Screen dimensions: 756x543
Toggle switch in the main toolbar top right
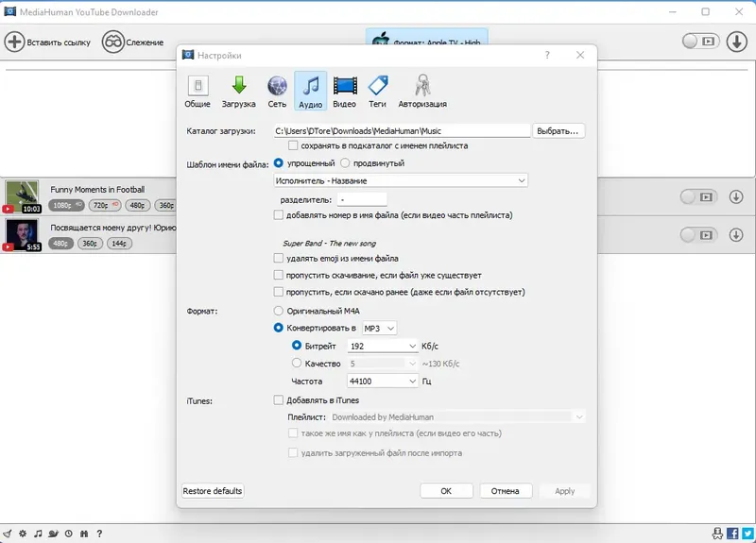pos(700,42)
